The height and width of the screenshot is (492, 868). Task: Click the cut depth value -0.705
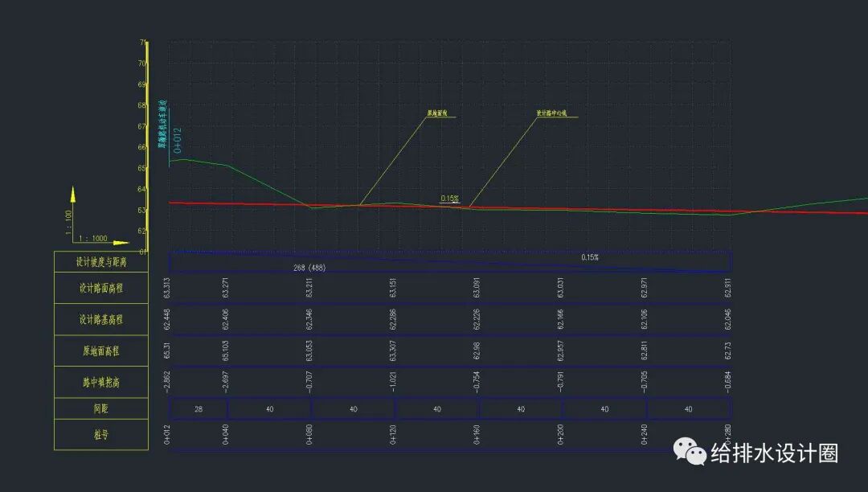pos(644,382)
